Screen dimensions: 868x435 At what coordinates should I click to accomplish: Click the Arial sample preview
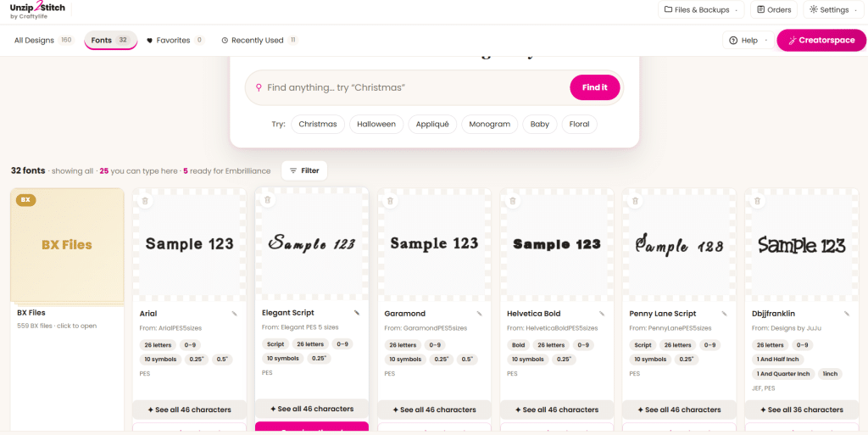pos(189,244)
